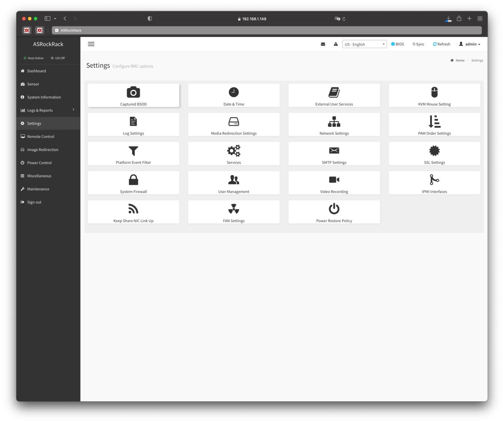Open Sensor page in sidebar
The width and height of the screenshot is (504, 423).
[x=48, y=84]
